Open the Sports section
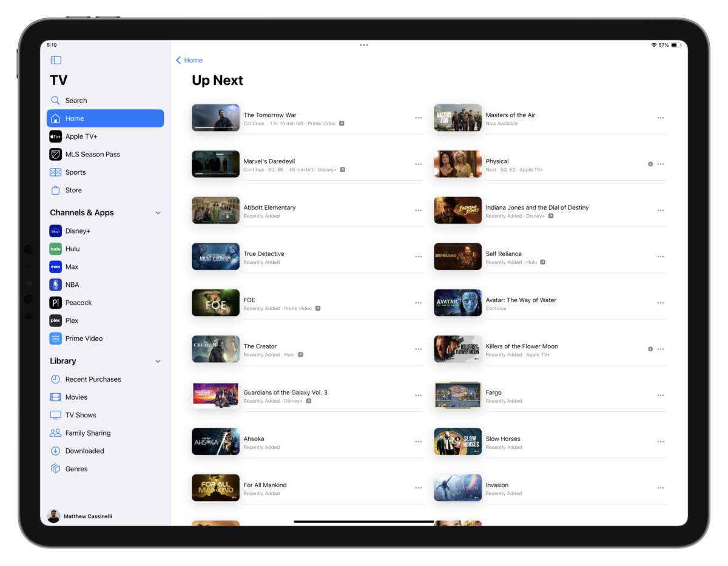 click(x=75, y=172)
